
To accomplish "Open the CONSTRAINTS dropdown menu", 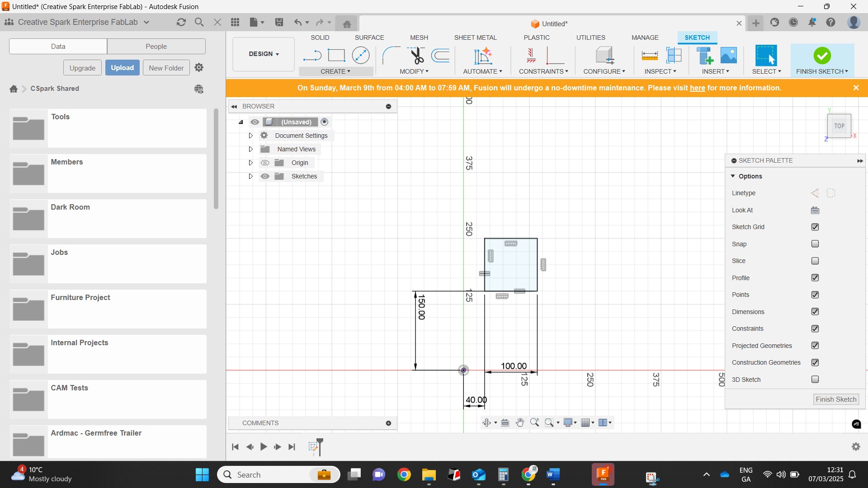I will tap(543, 71).
